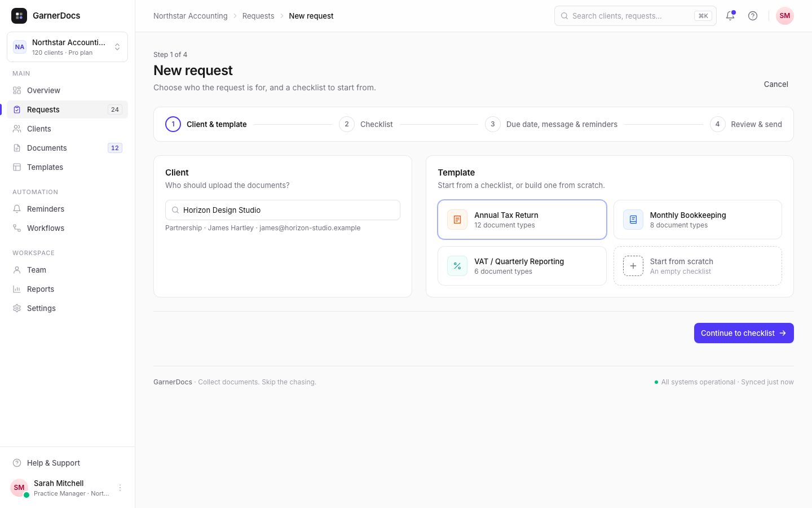The image size is (812, 508).
Task: Click the VAT percent icon
Action: [x=457, y=266]
